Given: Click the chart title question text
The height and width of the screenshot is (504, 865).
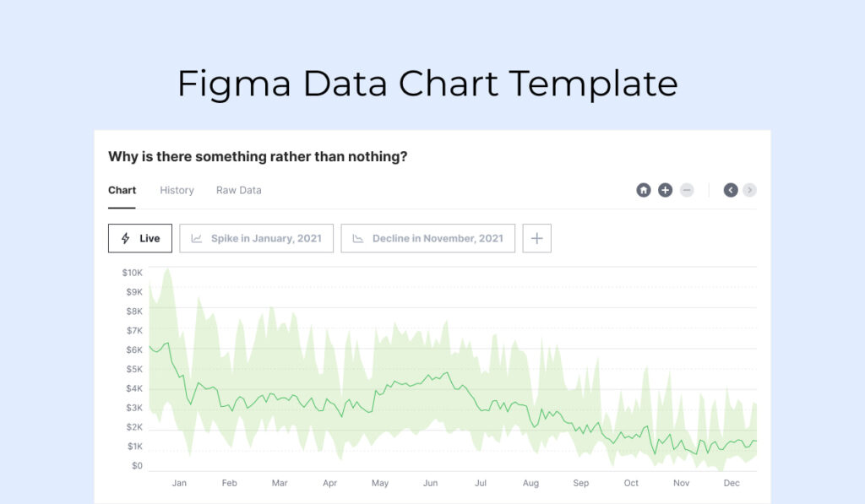Looking at the screenshot, I should point(257,156).
